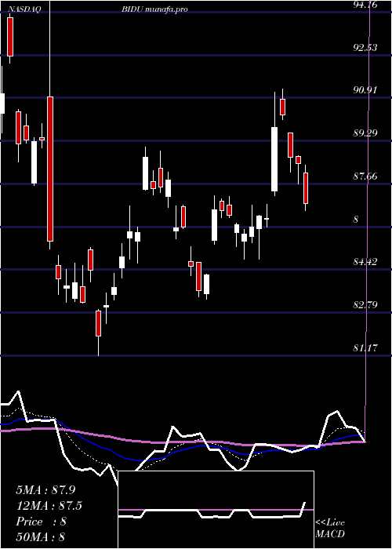Viewport: 392px width, 549px height.
Task: Click the <<Live MACD label
Action: click(330, 528)
